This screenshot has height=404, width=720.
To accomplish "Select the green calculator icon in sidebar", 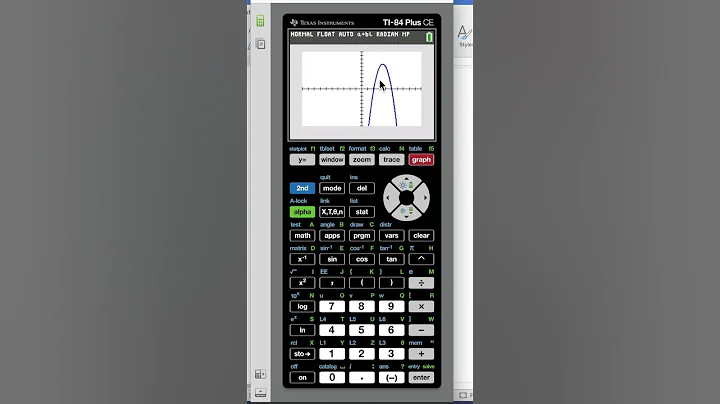I will coord(260,21).
